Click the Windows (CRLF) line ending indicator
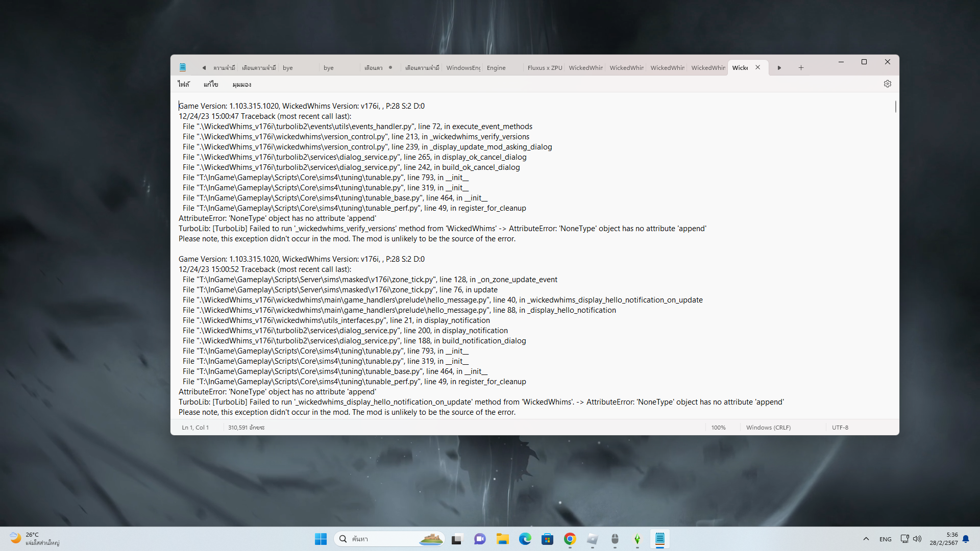Viewport: 980px width, 551px height. click(769, 428)
